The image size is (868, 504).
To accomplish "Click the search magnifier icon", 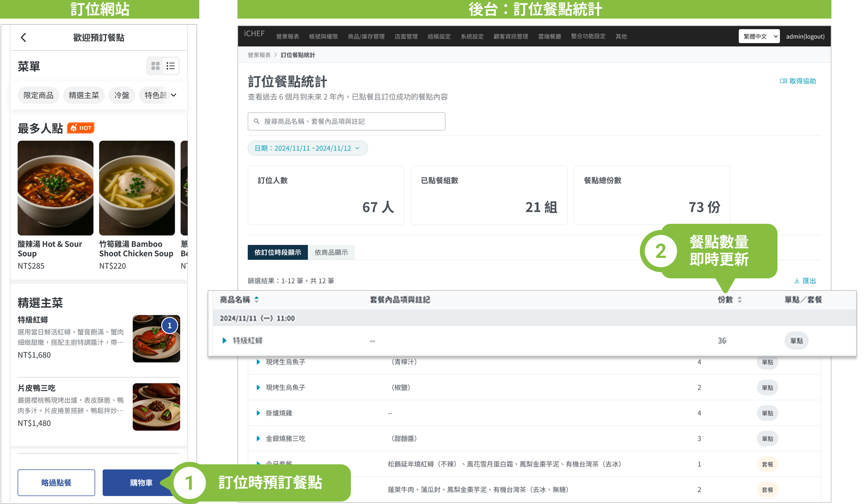I will (257, 121).
